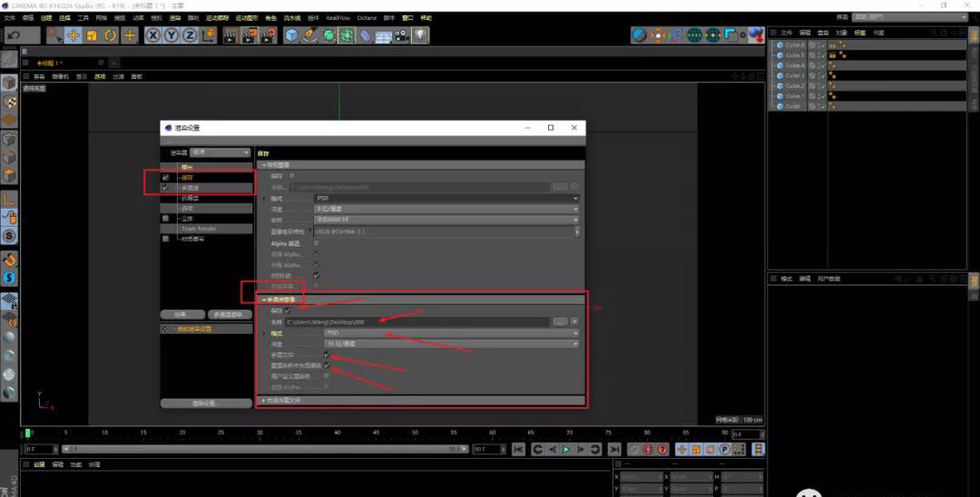980x497 pixels.
Task: Click the 效果 button in render settings
Action: 182,315
